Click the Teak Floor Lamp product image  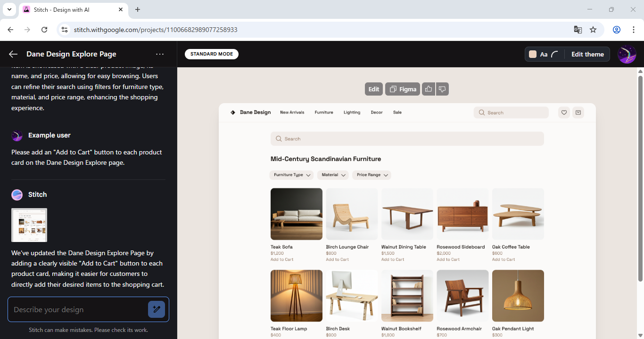click(297, 296)
